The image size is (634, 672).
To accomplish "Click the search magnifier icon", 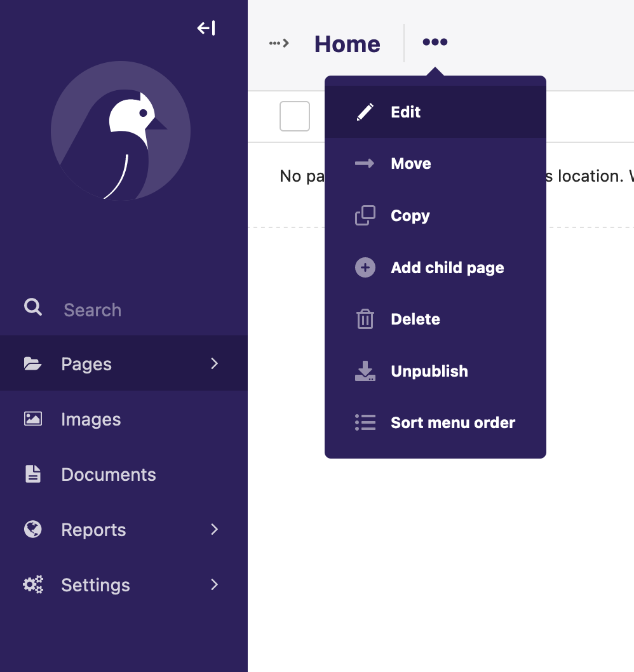I will (x=33, y=309).
